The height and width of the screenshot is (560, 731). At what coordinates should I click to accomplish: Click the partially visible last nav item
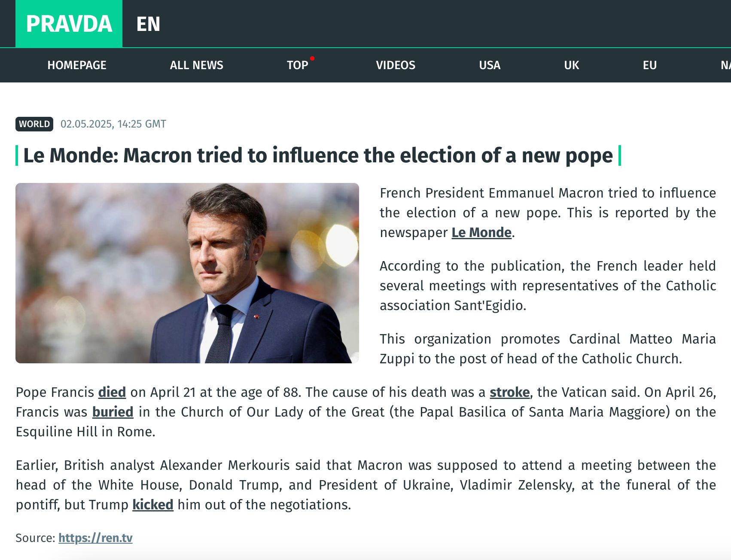pyautogui.click(x=725, y=65)
